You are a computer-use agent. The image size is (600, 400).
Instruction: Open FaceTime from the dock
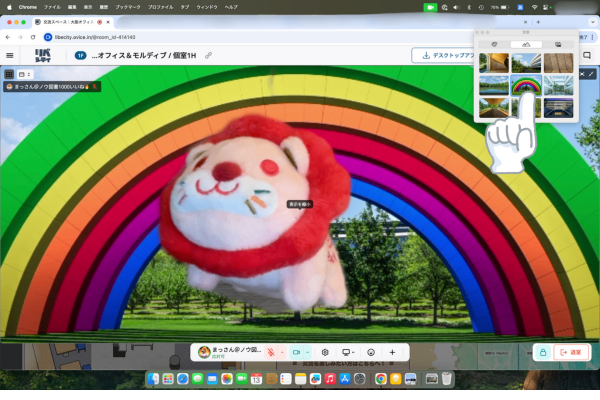[241, 379]
